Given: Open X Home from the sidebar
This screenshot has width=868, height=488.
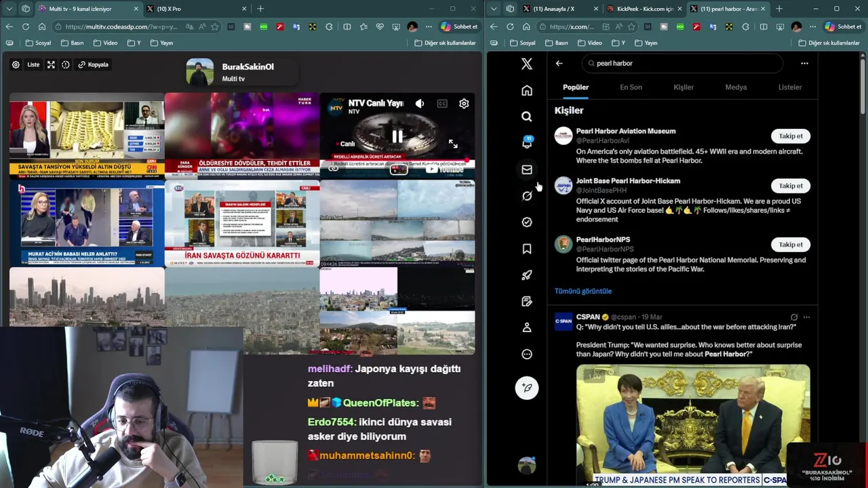Looking at the screenshot, I should coord(527,90).
